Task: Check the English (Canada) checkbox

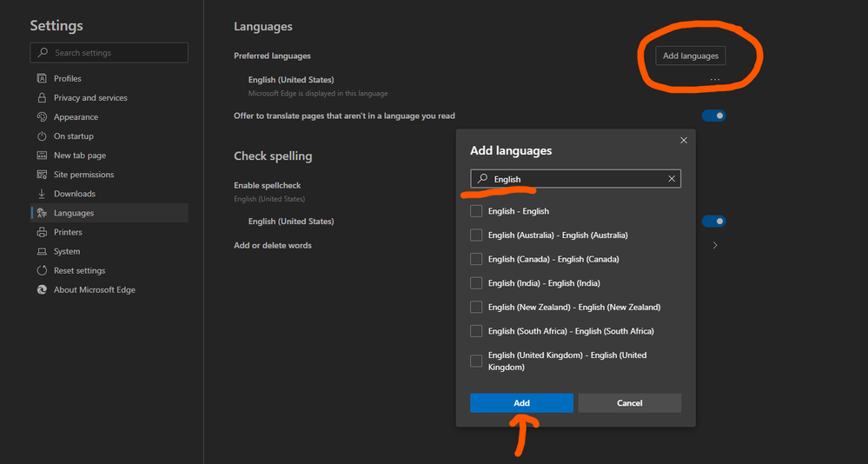Action: 476,259
